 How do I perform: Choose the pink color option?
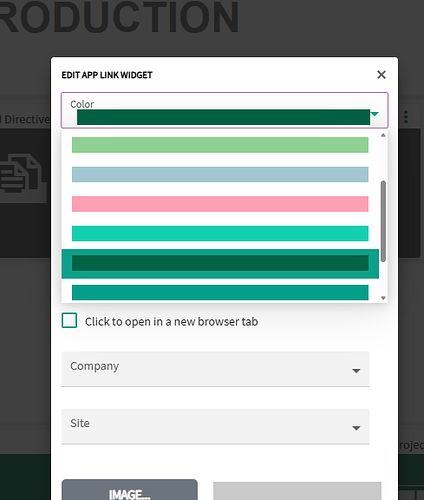pos(220,204)
